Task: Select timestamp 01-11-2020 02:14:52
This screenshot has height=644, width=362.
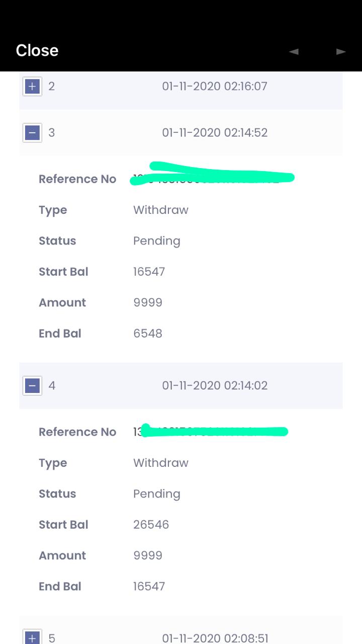Action: [215, 133]
